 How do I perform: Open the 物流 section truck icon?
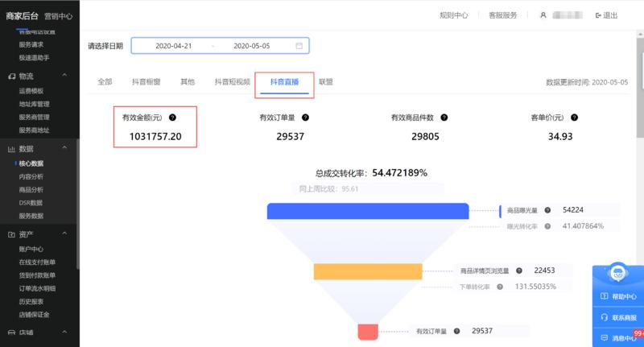pos(11,76)
